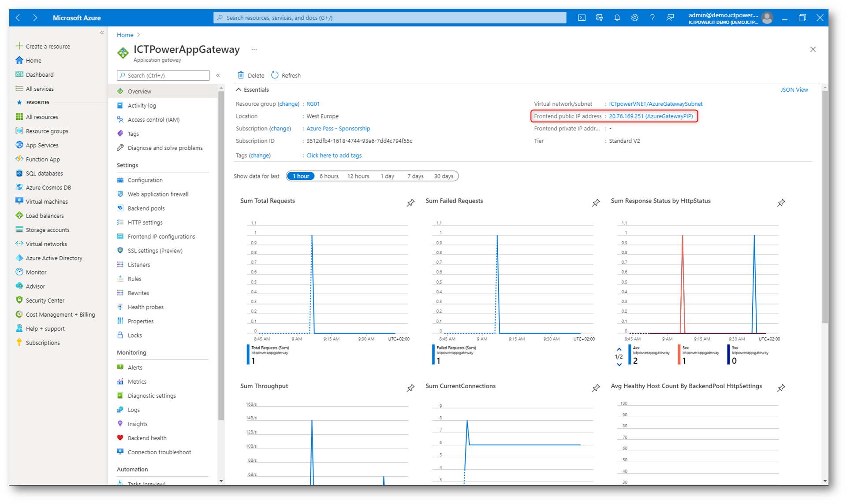Click the main content vertical scrollbar
Viewport: 847px width, 504px height.
[825, 207]
